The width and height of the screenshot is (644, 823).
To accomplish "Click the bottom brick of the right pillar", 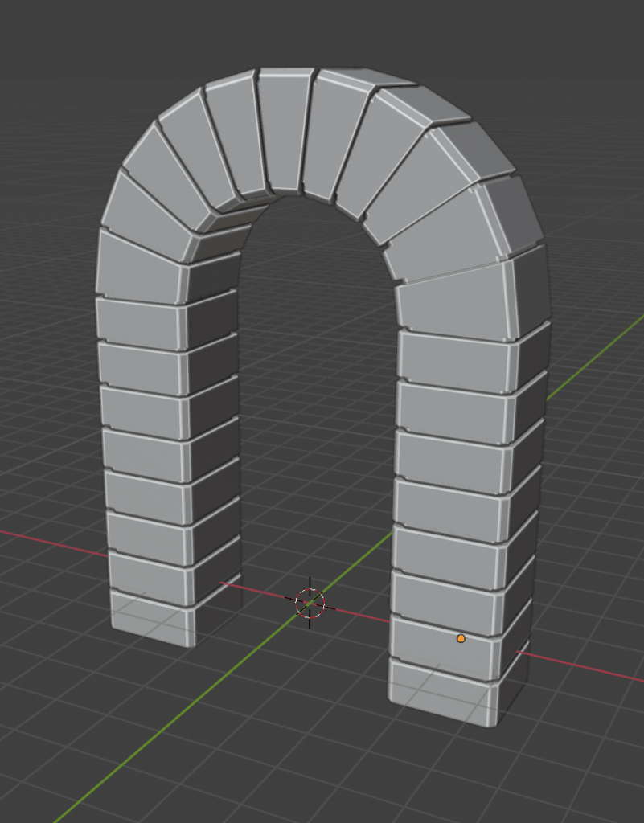I will click(438, 687).
